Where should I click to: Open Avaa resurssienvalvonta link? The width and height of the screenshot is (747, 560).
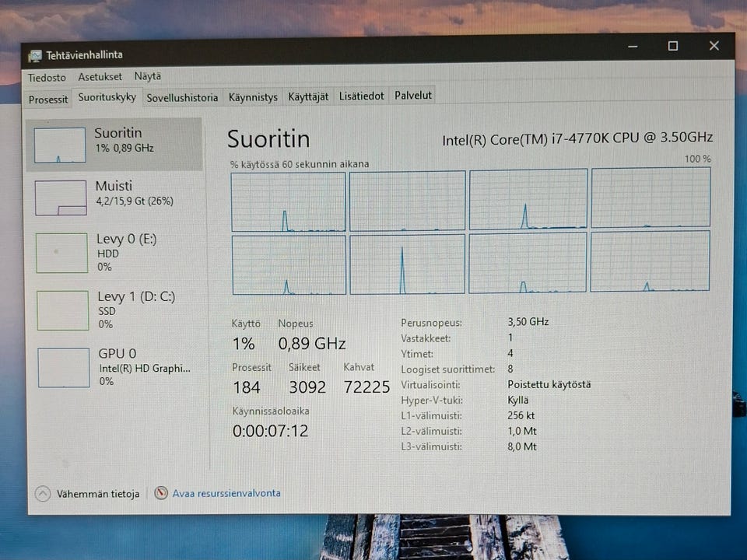tap(226, 493)
